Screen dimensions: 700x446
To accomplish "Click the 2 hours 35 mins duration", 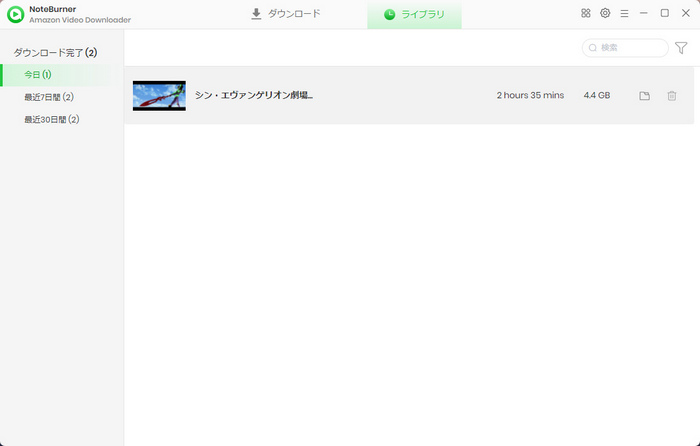I will pyautogui.click(x=530, y=95).
